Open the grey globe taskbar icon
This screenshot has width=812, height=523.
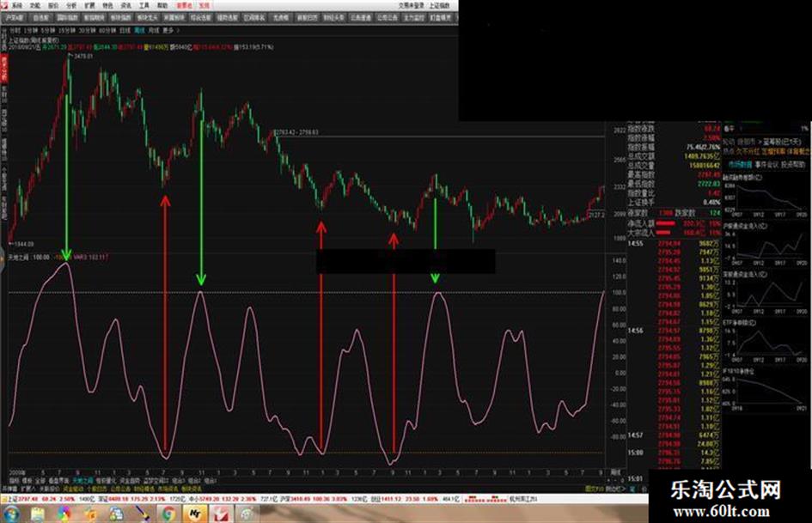pos(247,514)
